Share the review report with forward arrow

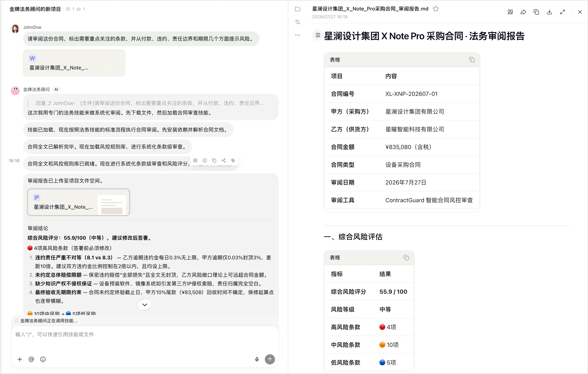(523, 12)
